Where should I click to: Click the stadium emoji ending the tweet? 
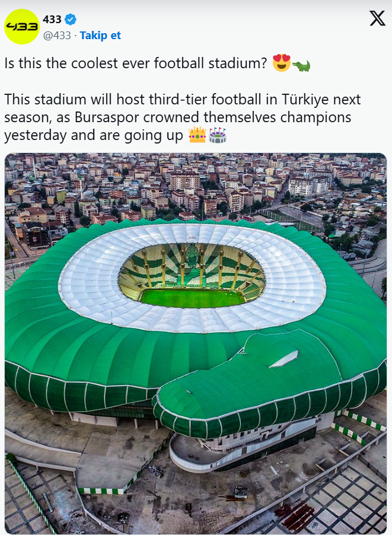218,135
